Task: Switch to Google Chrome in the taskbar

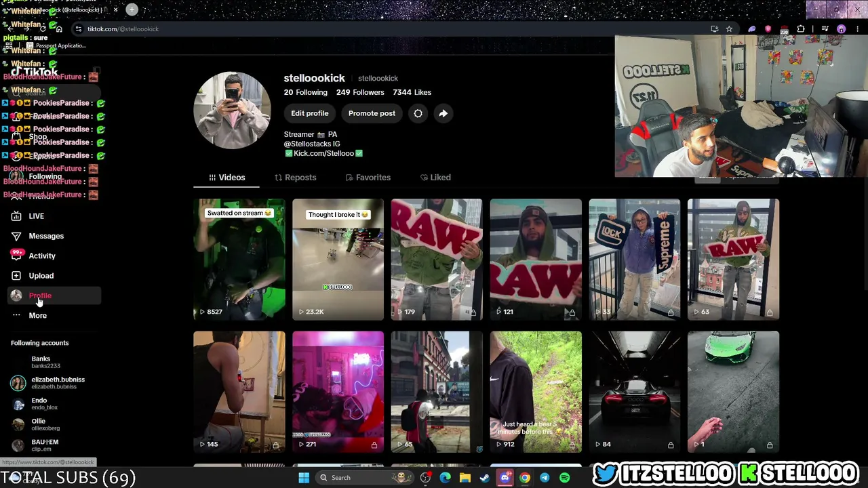Action: (x=525, y=478)
